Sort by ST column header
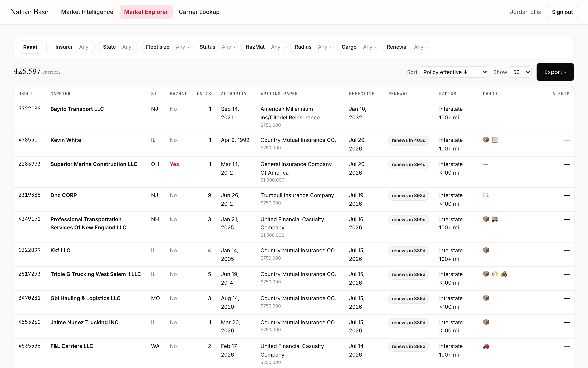This screenshot has height=368, width=588. (154, 94)
